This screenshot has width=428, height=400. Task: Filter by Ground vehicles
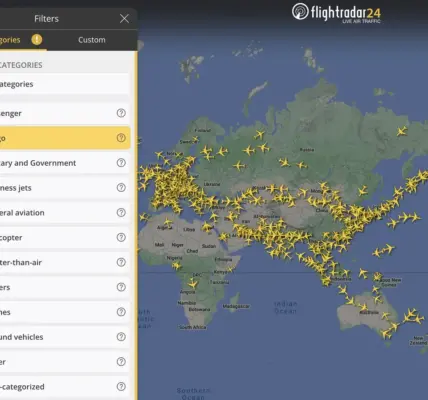65,337
